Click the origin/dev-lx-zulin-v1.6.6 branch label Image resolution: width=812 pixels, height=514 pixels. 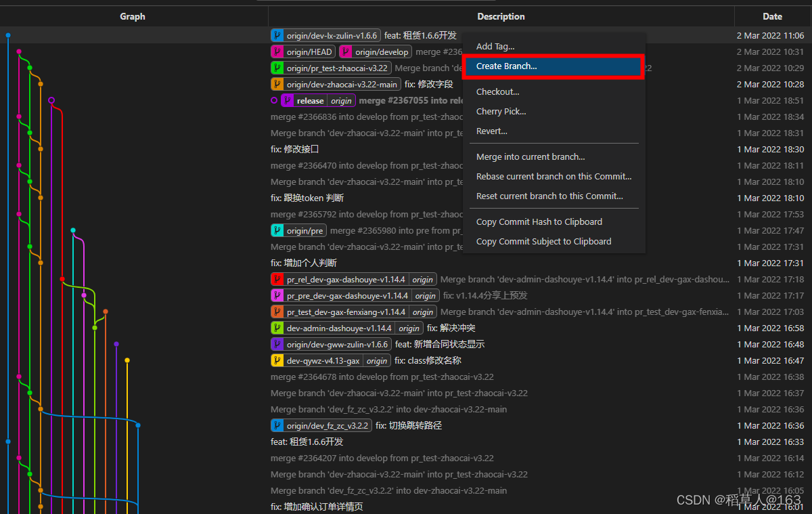[x=325, y=35]
